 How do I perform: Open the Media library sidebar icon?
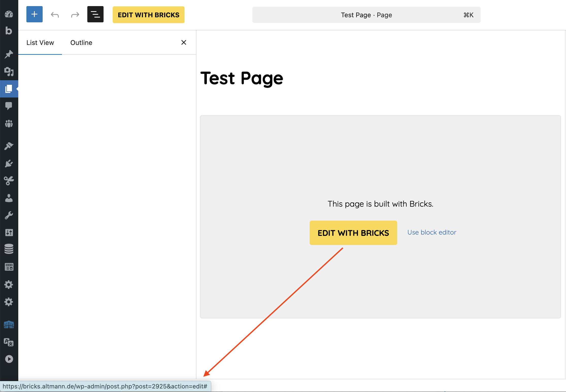(9, 71)
